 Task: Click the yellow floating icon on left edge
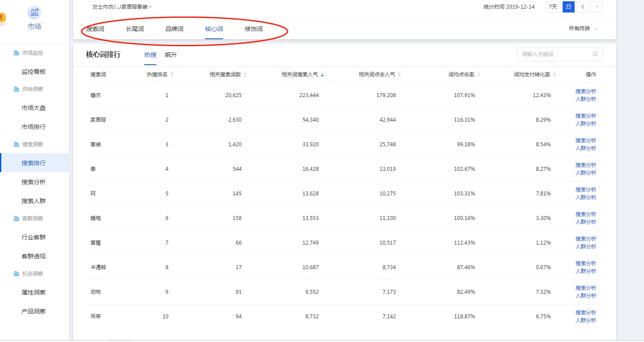pyautogui.click(x=1, y=18)
